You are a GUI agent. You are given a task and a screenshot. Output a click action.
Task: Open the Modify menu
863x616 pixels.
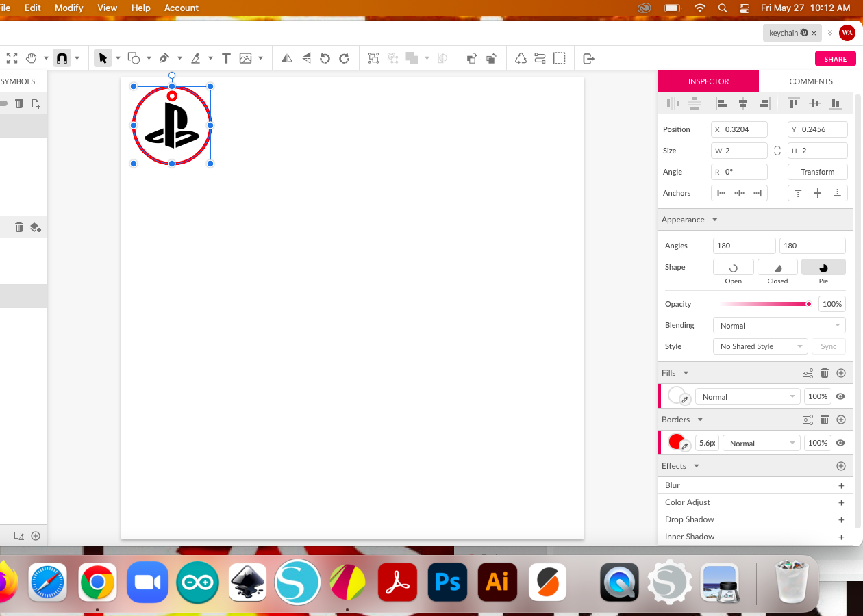pos(69,8)
